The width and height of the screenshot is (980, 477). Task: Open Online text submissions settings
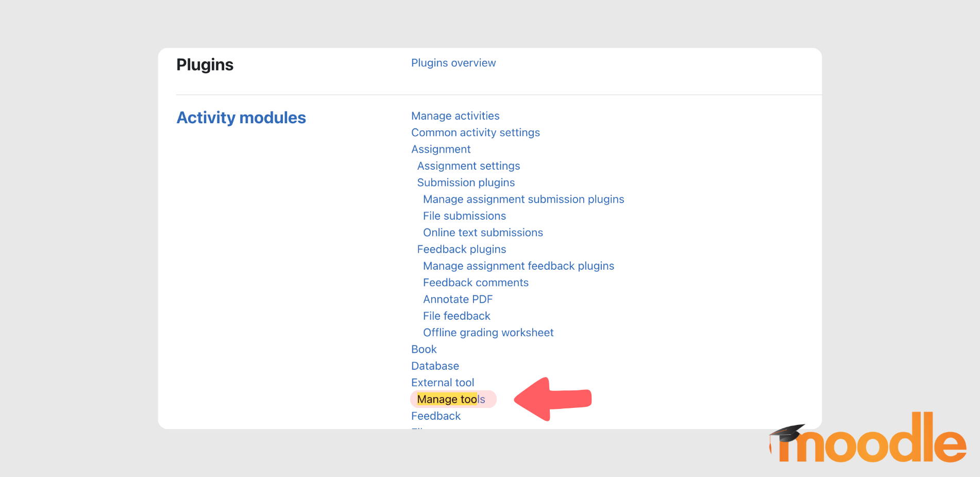pos(482,232)
